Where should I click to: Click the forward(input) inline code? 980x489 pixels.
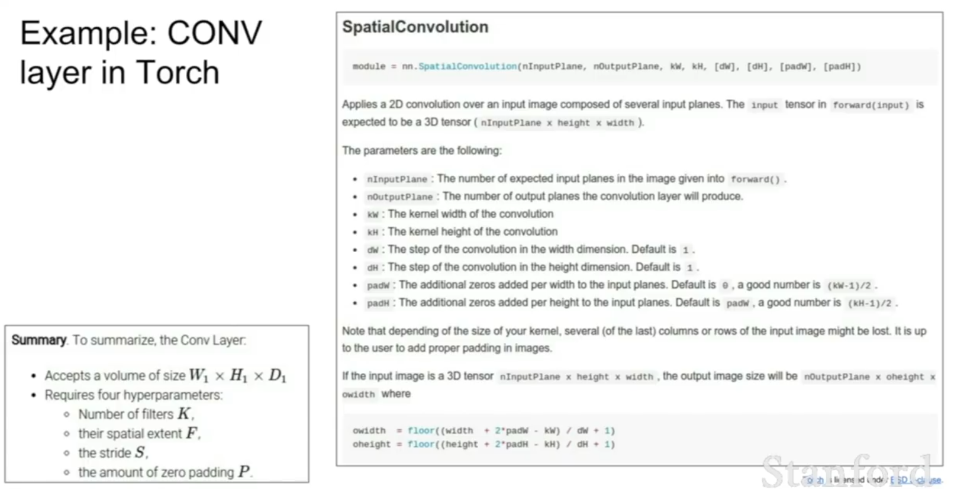point(871,105)
